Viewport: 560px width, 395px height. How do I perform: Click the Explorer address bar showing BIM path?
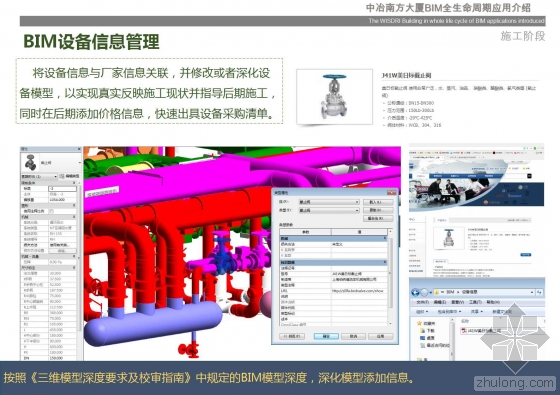tap(484, 292)
